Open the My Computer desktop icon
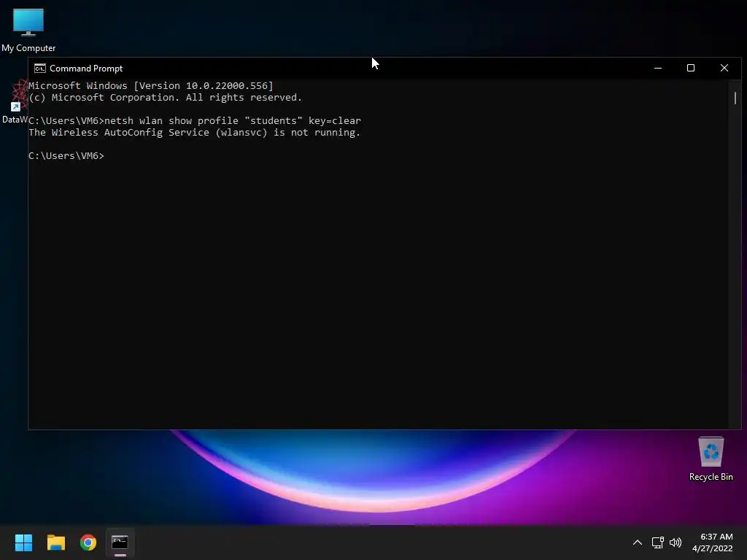Screen dimensions: 747x560 (28, 30)
